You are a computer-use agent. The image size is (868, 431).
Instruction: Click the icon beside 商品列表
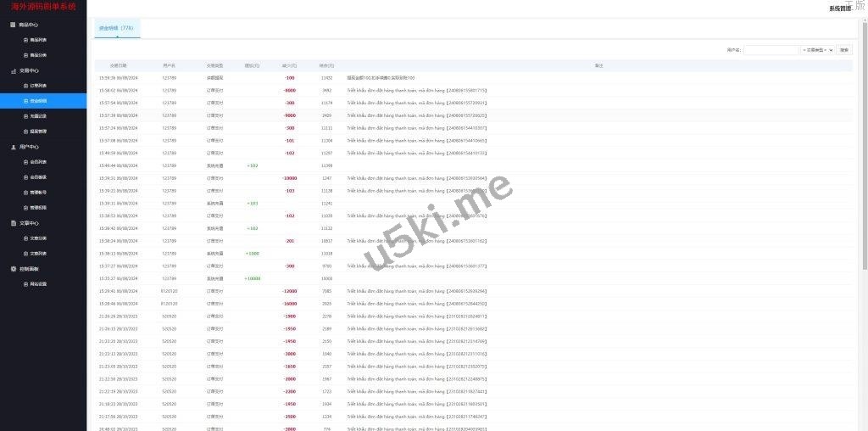pyautogui.click(x=25, y=40)
